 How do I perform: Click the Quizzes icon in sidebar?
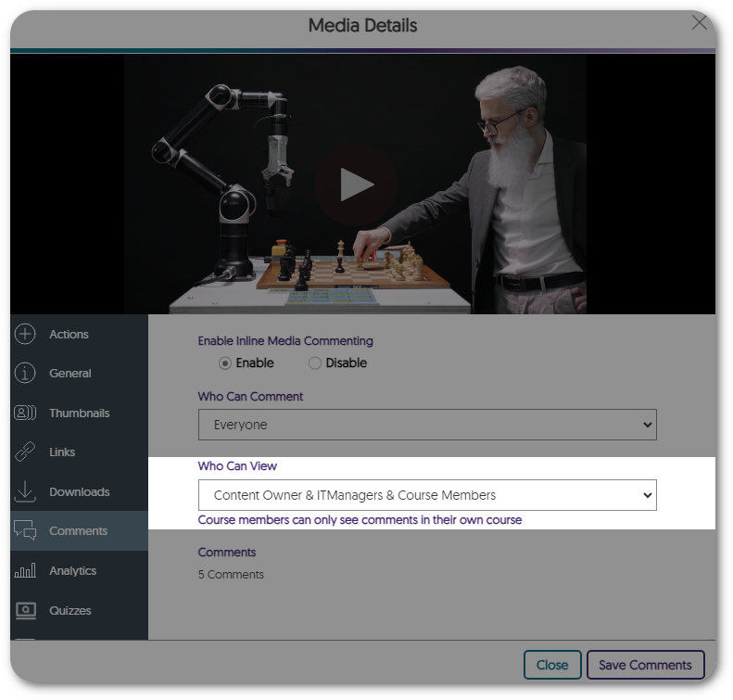pyautogui.click(x=26, y=610)
